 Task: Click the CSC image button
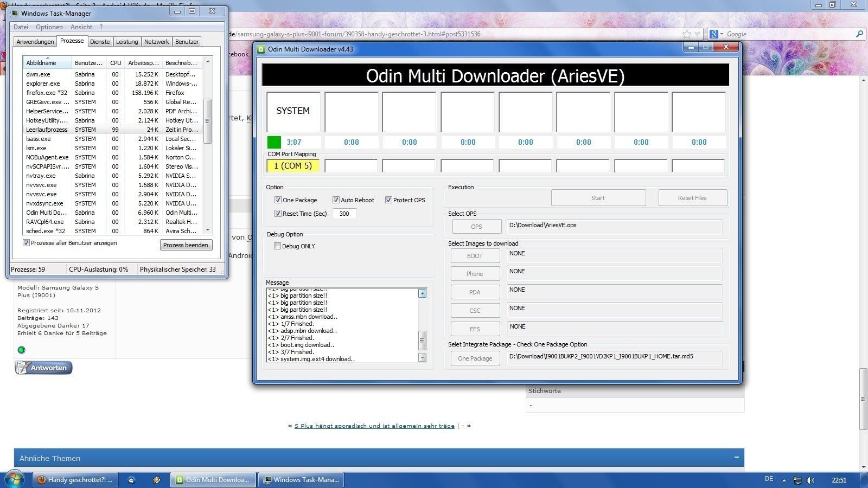475,311
